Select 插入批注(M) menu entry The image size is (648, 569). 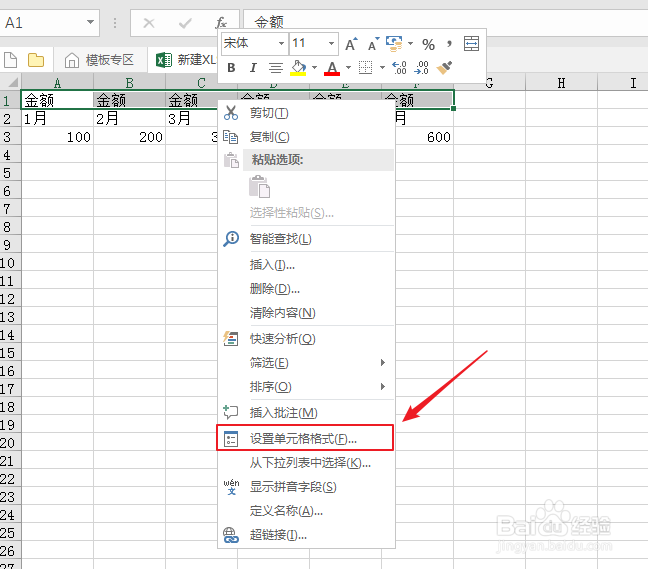(306, 412)
